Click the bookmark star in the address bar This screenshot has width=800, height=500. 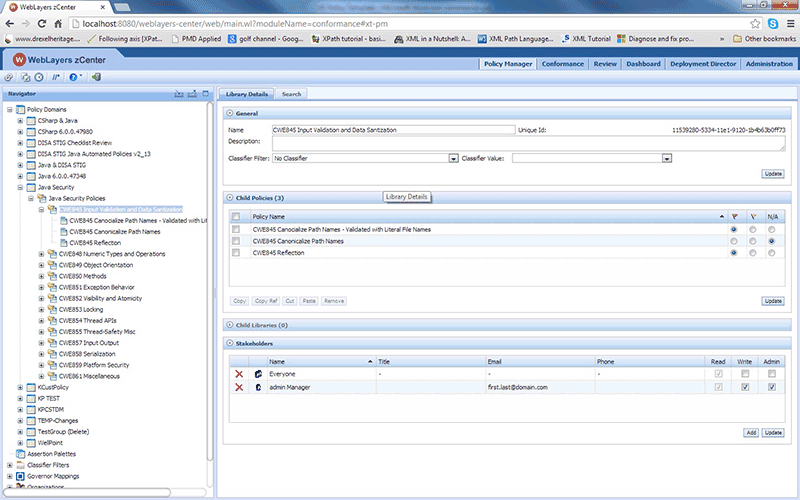(755, 23)
